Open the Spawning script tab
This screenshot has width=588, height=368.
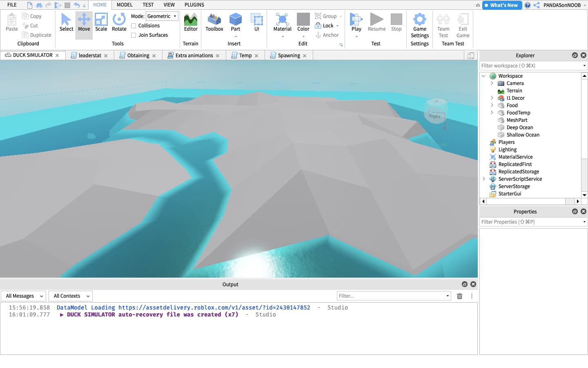(x=289, y=56)
